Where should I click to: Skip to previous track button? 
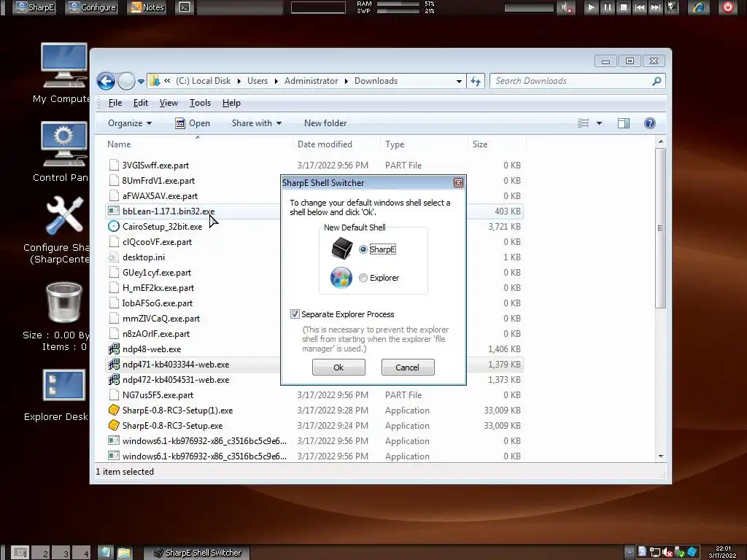[x=639, y=7]
